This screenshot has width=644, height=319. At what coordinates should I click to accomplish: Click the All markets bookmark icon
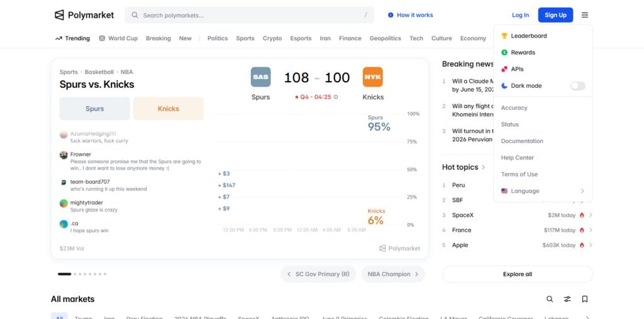[585, 299]
